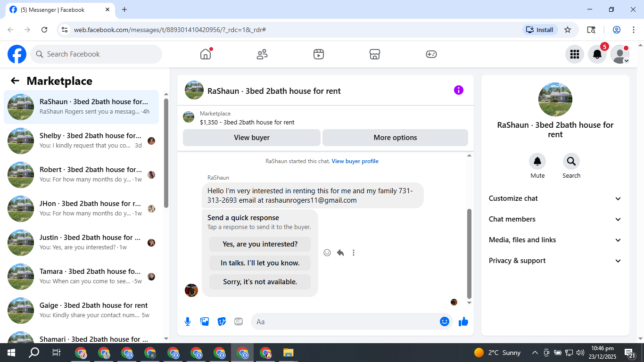644x362 pixels.
Task: Click the browser address bar URL
Action: pyautogui.click(x=170, y=30)
